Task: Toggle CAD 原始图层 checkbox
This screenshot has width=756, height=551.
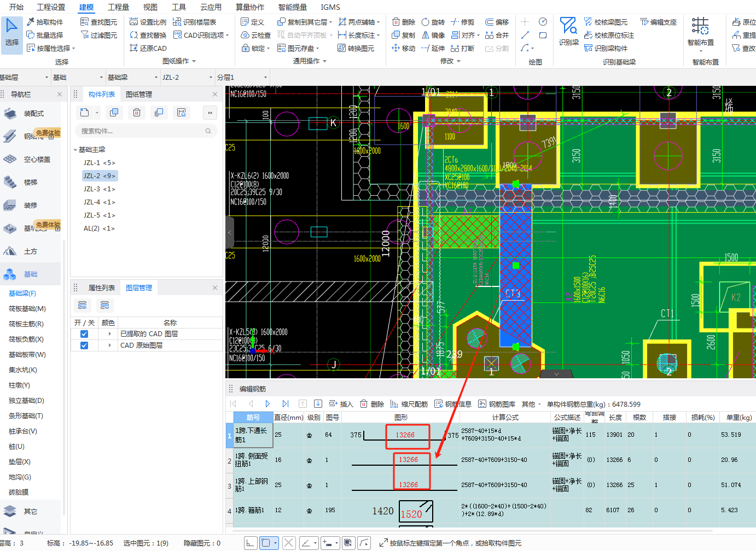Action: pyautogui.click(x=84, y=345)
